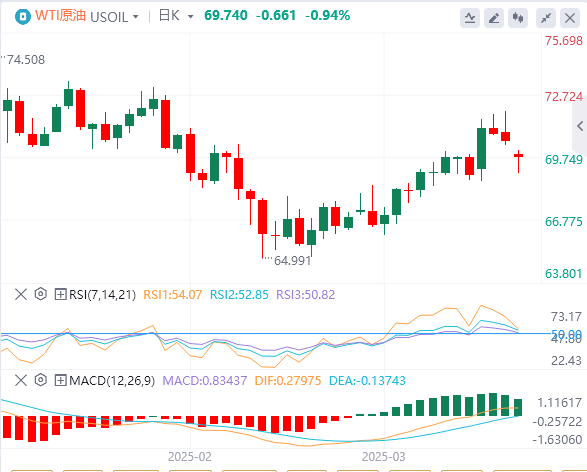The image size is (587, 472).
Task: Open RSI indicator settings hexagon icon
Action: point(40,294)
